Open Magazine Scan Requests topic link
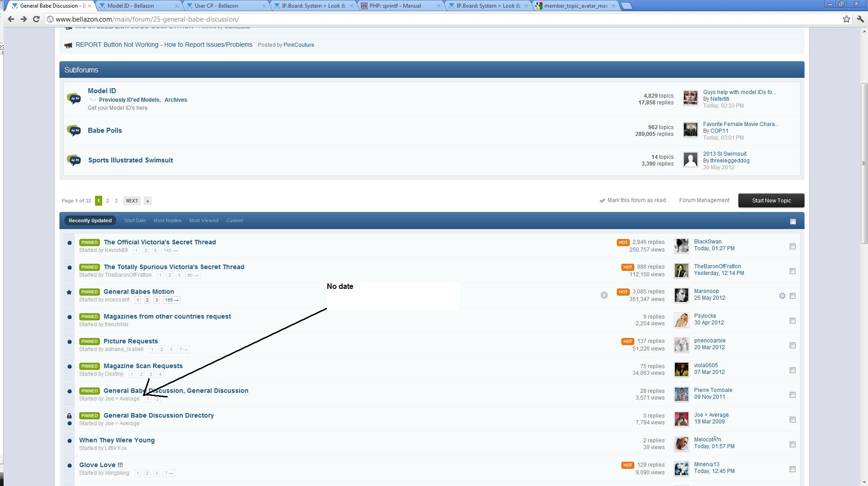 pos(143,366)
